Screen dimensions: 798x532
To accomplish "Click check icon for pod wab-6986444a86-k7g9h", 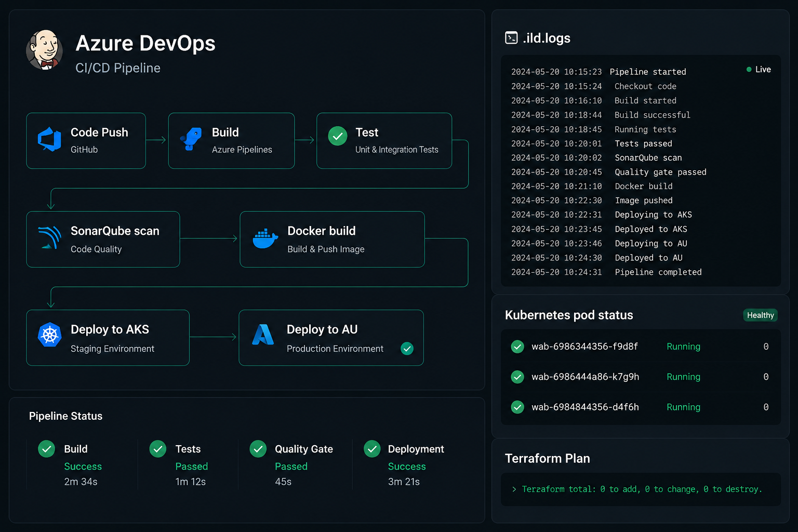I will click(517, 377).
